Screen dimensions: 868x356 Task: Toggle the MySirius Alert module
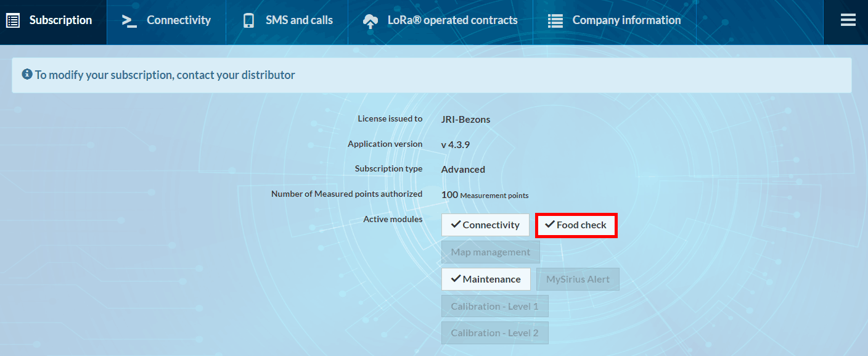tap(578, 279)
